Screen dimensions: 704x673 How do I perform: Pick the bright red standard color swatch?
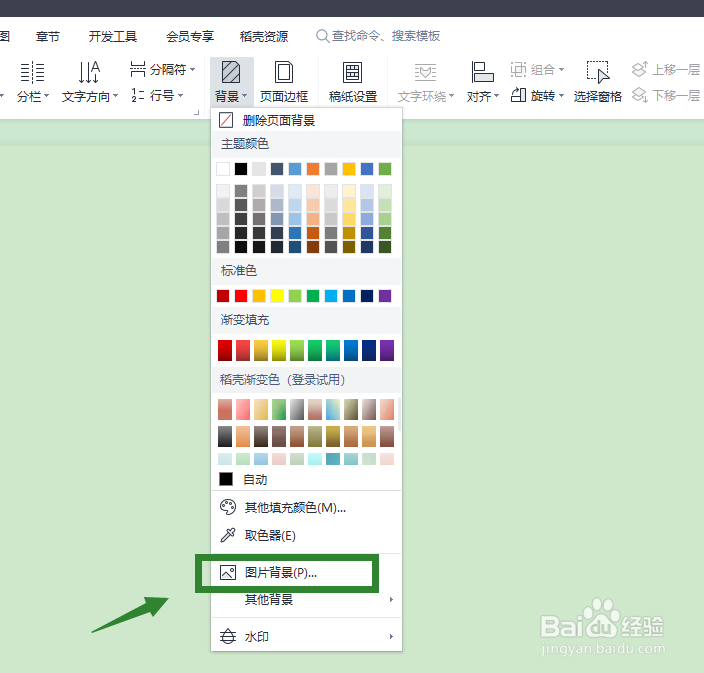pos(241,296)
